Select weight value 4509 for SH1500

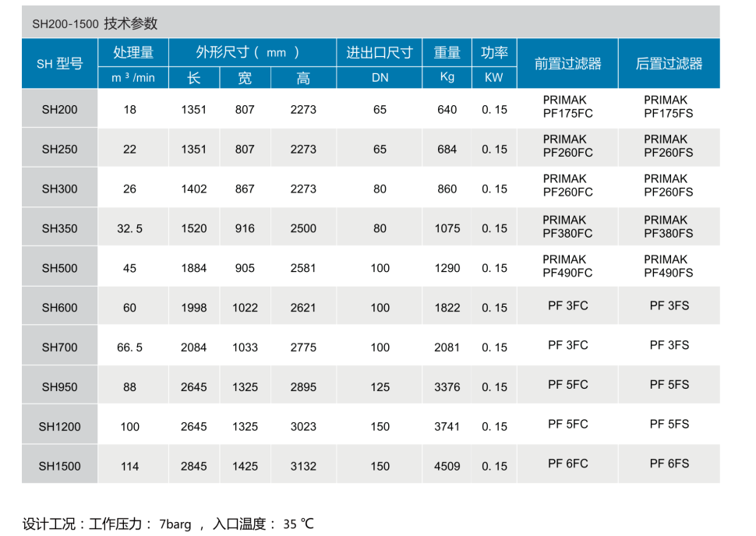coord(447,466)
